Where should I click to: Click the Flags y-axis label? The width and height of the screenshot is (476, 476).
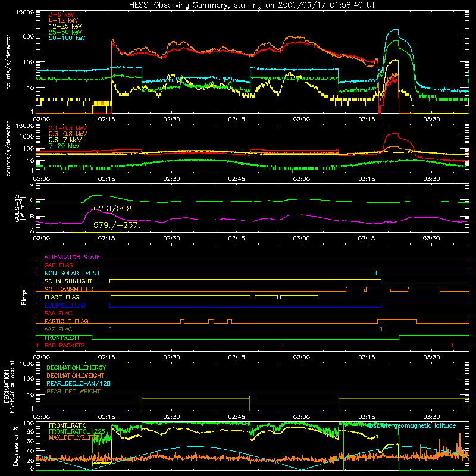pos(24,297)
